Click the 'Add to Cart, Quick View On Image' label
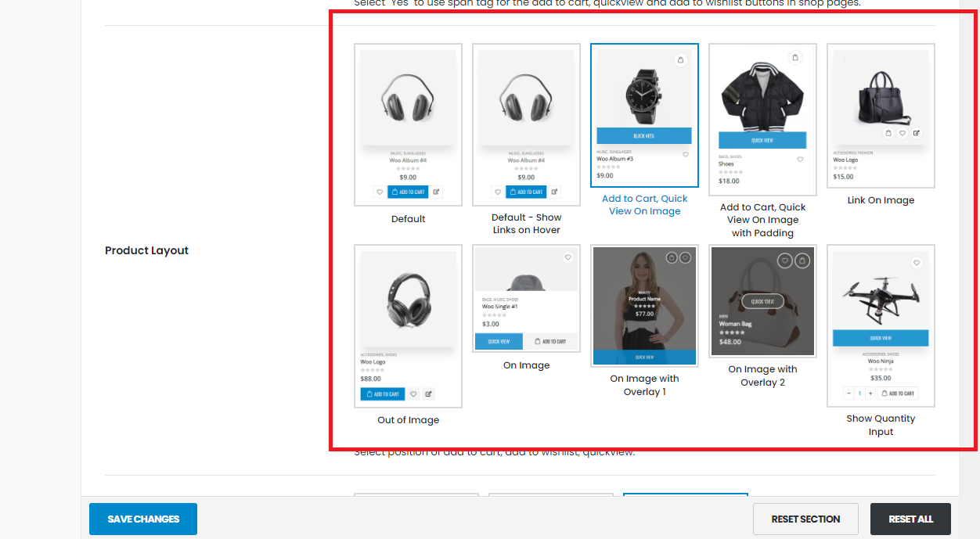 pos(644,205)
